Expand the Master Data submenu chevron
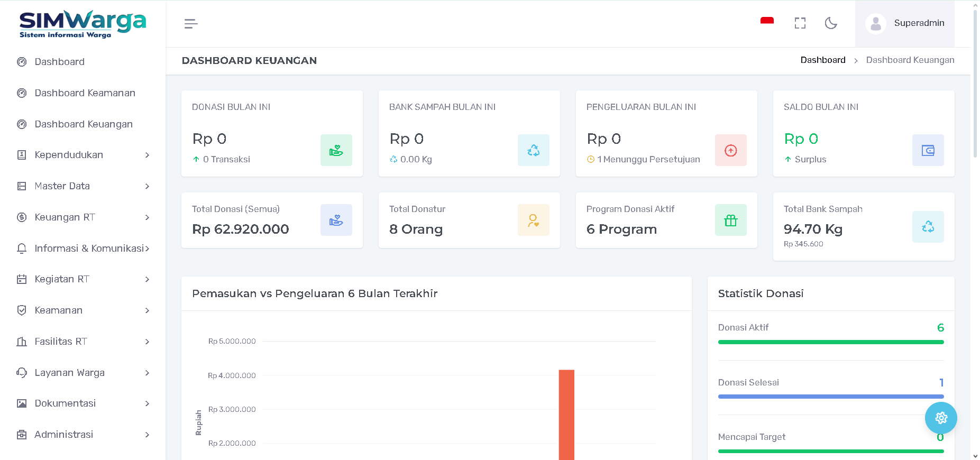Image resolution: width=980 pixels, height=460 pixels. [x=147, y=186]
